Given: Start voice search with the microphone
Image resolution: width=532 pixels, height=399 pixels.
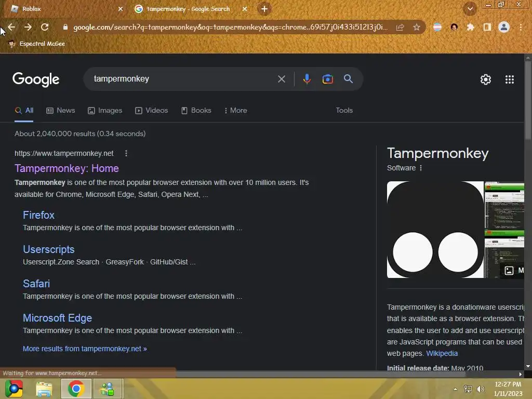Looking at the screenshot, I should (307, 79).
